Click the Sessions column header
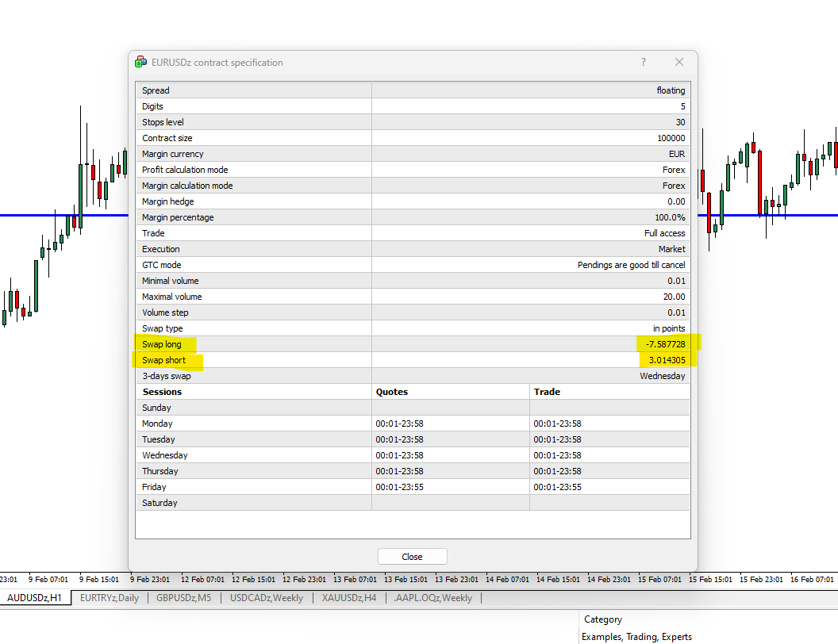Image resolution: width=838 pixels, height=644 pixels. pyautogui.click(x=162, y=392)
